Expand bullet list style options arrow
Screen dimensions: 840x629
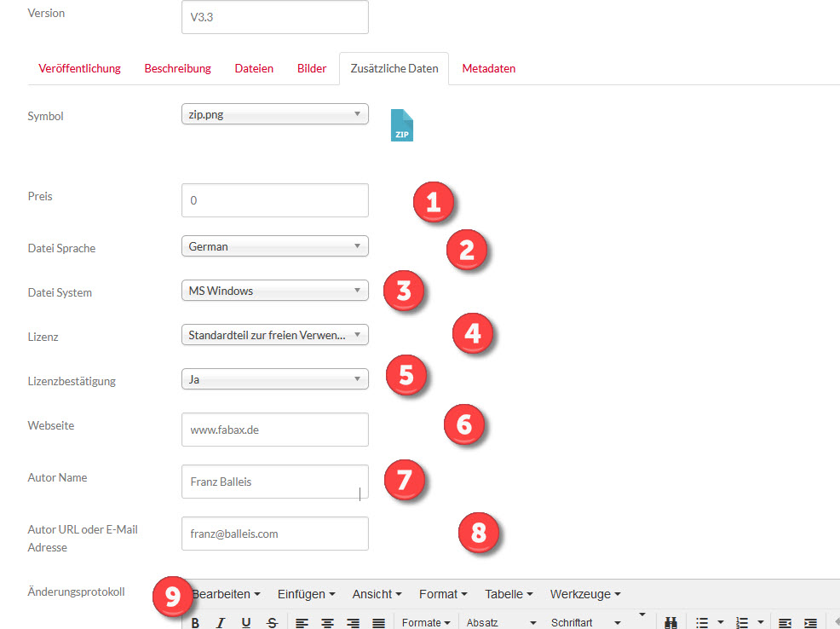721,622
